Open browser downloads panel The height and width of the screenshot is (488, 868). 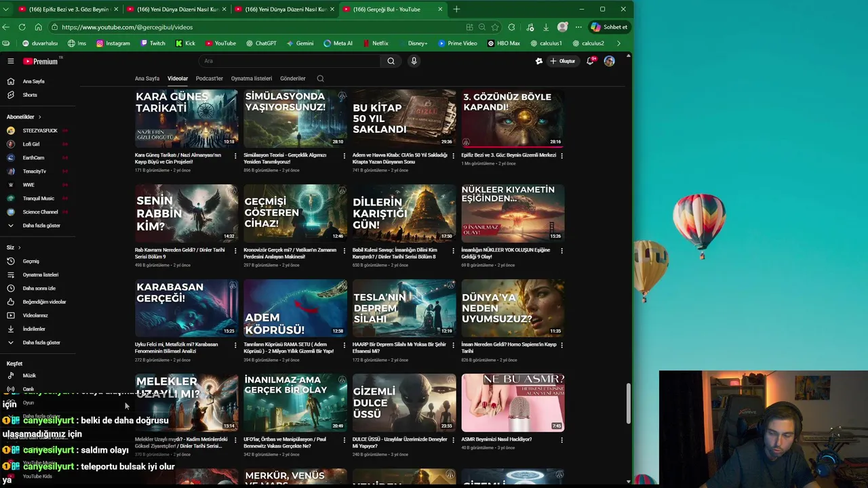[x=545, y=27]
